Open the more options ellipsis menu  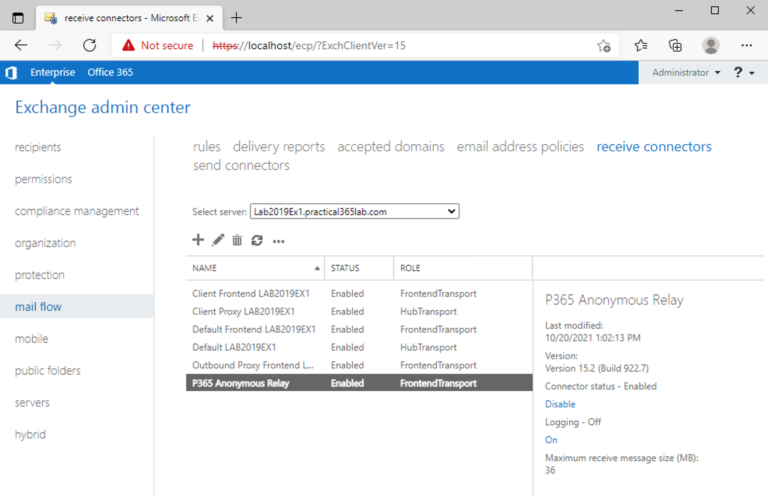pos(279,241)
